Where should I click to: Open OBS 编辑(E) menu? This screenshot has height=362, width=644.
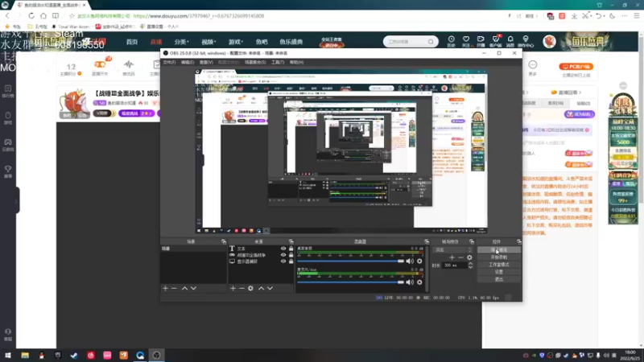click(x=188, y=63)
